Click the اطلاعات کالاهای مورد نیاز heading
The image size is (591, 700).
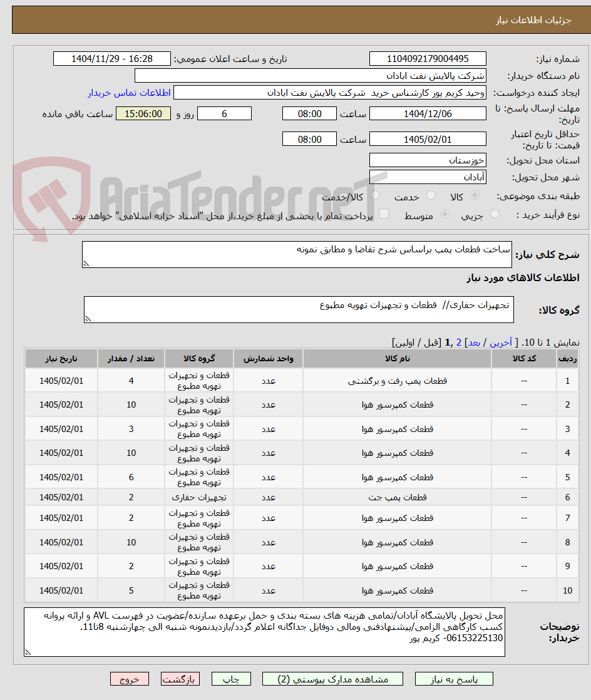523,277
